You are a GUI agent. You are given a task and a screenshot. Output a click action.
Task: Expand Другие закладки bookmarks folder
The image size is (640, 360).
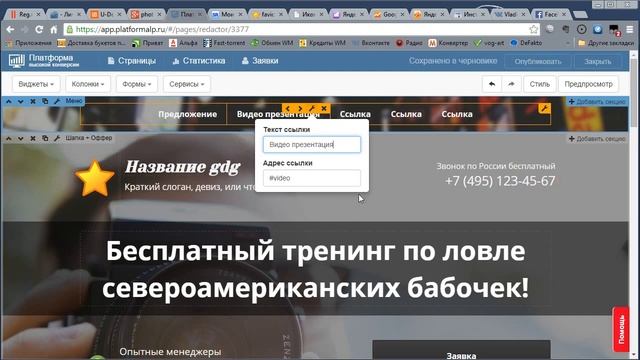tap(606, 42)
